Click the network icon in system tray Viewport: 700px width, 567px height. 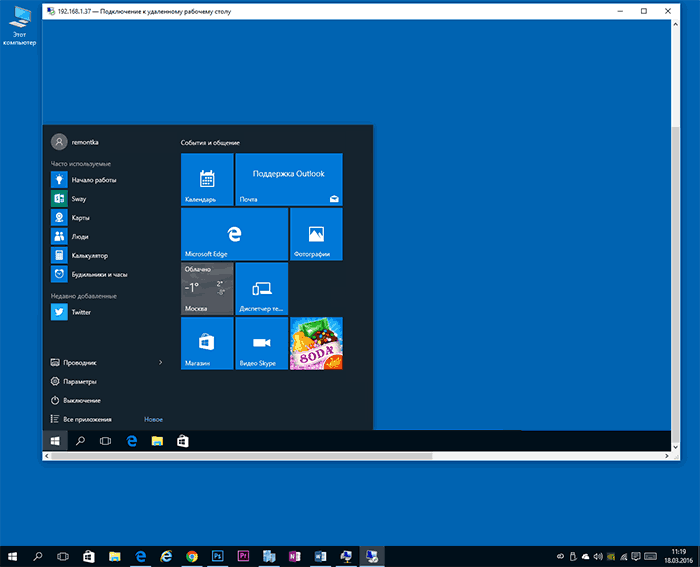point(624,557)
